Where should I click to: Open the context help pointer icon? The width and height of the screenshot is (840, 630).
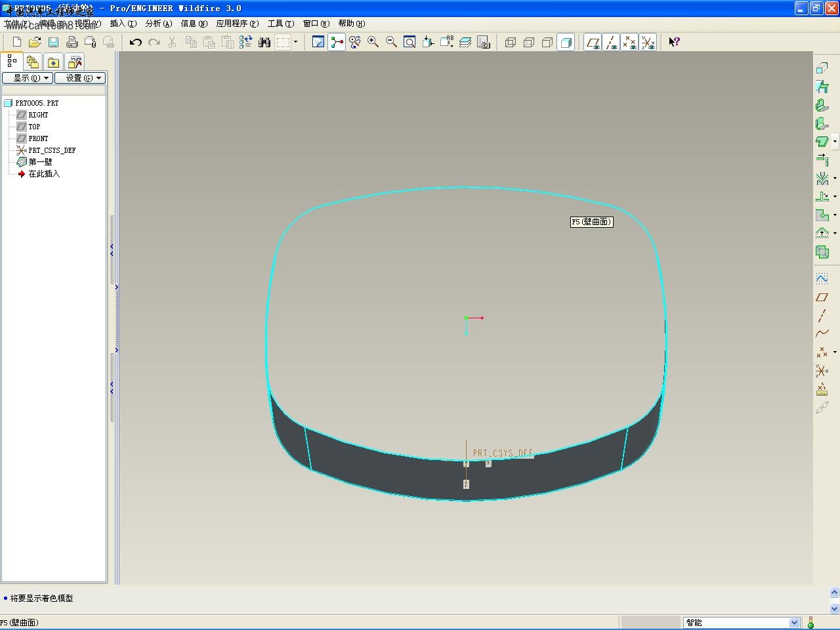tap(674, 42)
